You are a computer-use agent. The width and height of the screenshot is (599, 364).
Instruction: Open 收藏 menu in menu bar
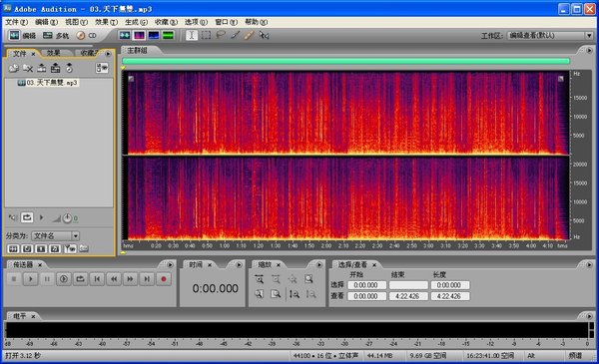166,22
